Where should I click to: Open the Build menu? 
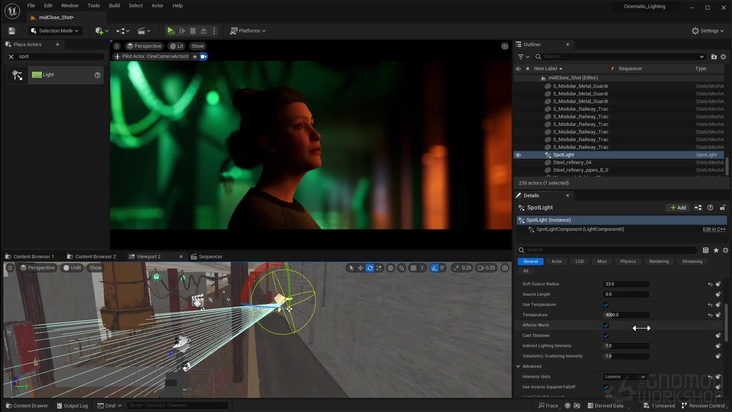[113, 5]
